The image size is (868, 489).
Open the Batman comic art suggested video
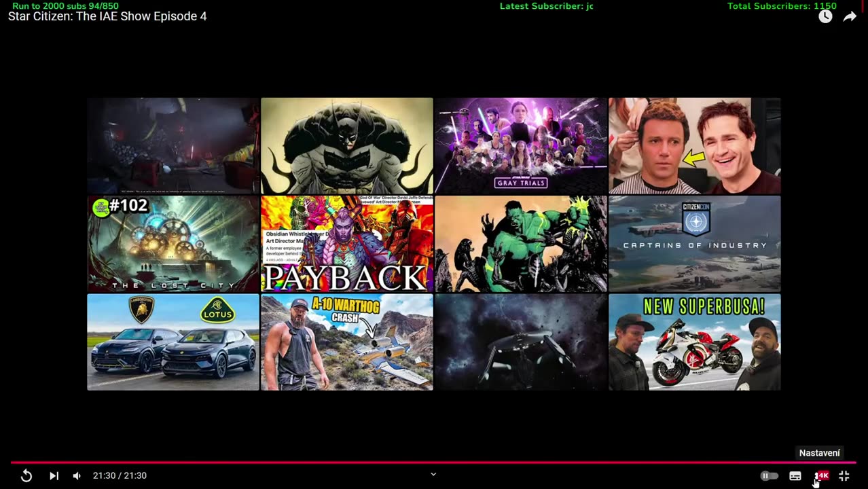(x=347, y=146)
